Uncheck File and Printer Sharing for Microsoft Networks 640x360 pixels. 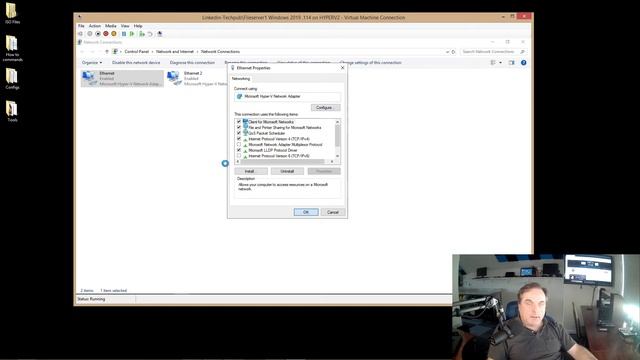[x=239, y=127]
